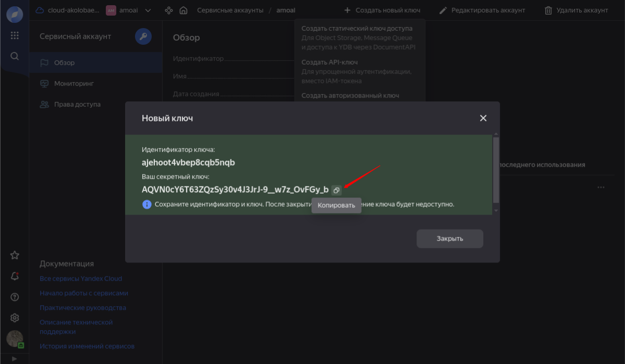Open the Практические руководства link
Screen dimensions: 625x364
[x=82, y=308]
